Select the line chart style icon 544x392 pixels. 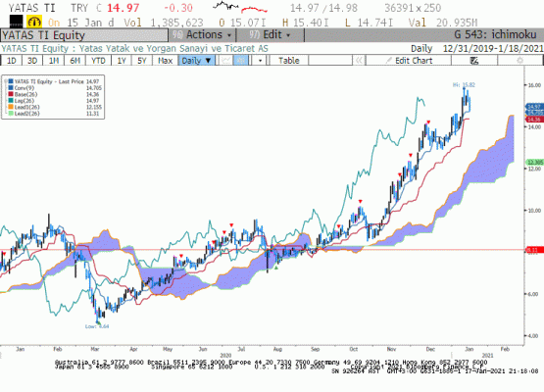click(x=225, y=61)
